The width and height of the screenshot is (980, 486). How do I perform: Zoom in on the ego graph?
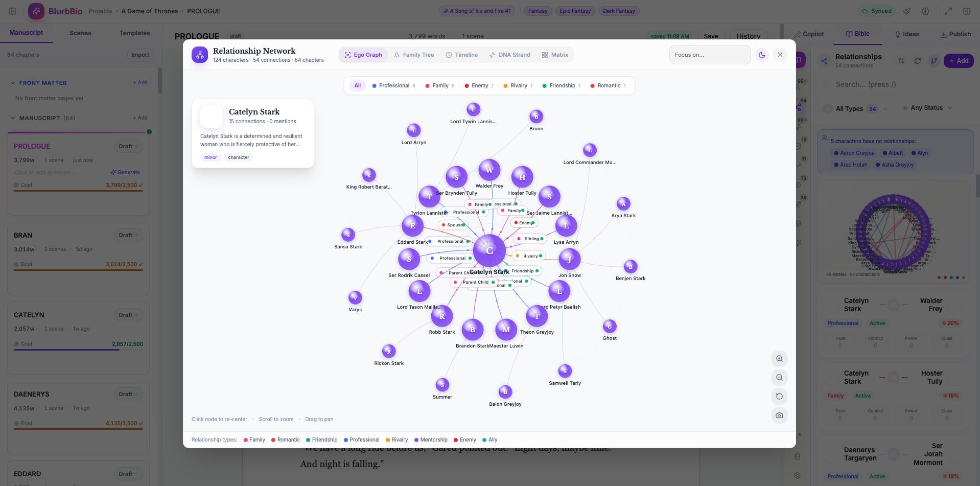pos(779,359)
